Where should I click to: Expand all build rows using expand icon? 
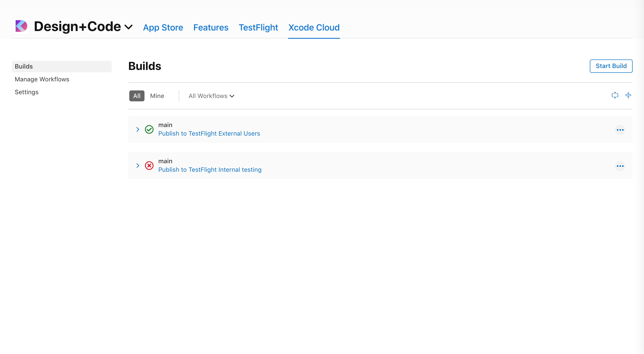point(615,95)
